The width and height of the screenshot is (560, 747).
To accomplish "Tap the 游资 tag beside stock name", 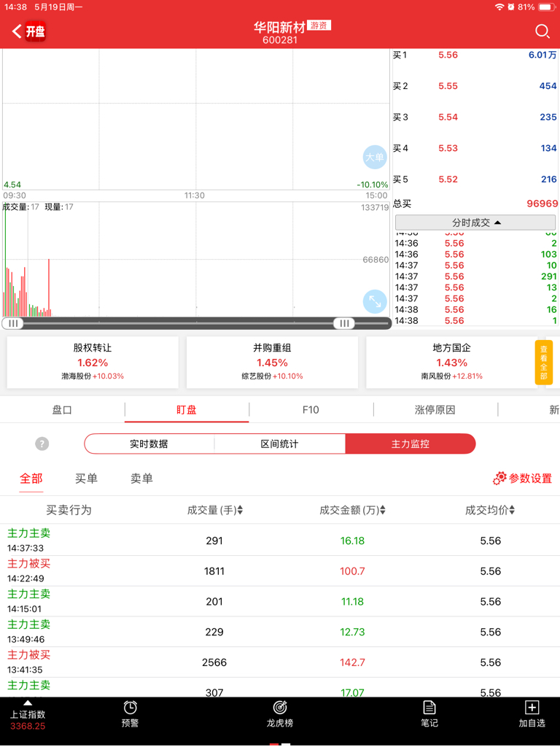I will (319, 26).
